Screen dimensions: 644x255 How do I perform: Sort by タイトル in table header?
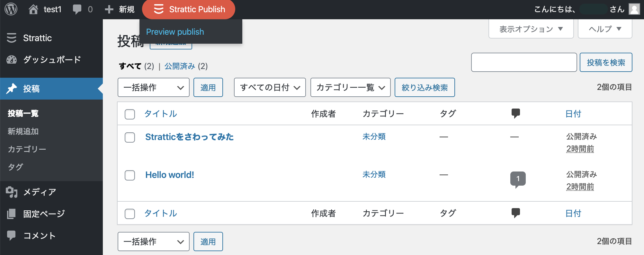point(161,114)
